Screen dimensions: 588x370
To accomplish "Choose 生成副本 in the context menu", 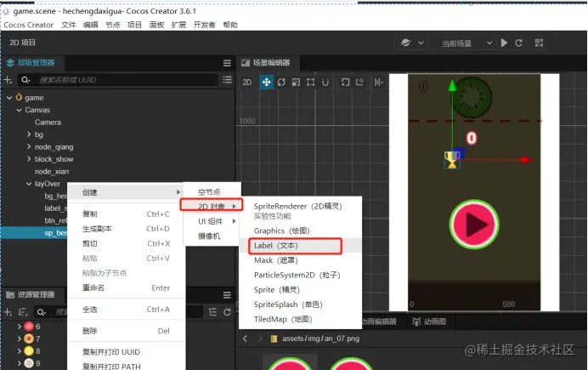I will (126, 229).
